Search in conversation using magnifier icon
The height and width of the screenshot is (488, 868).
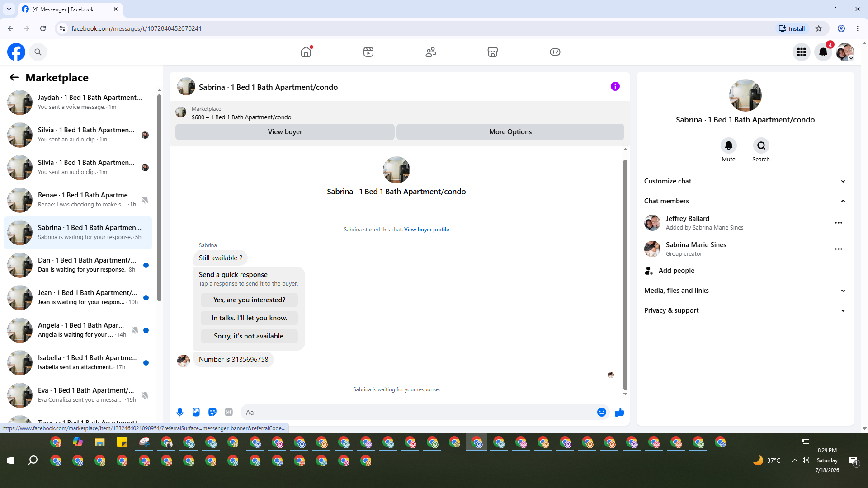761,145
